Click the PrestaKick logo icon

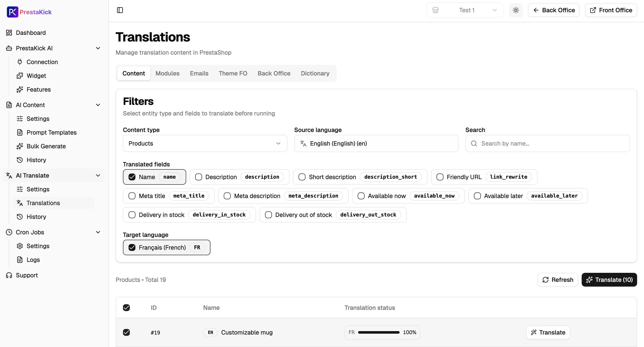tap(12, 12)
